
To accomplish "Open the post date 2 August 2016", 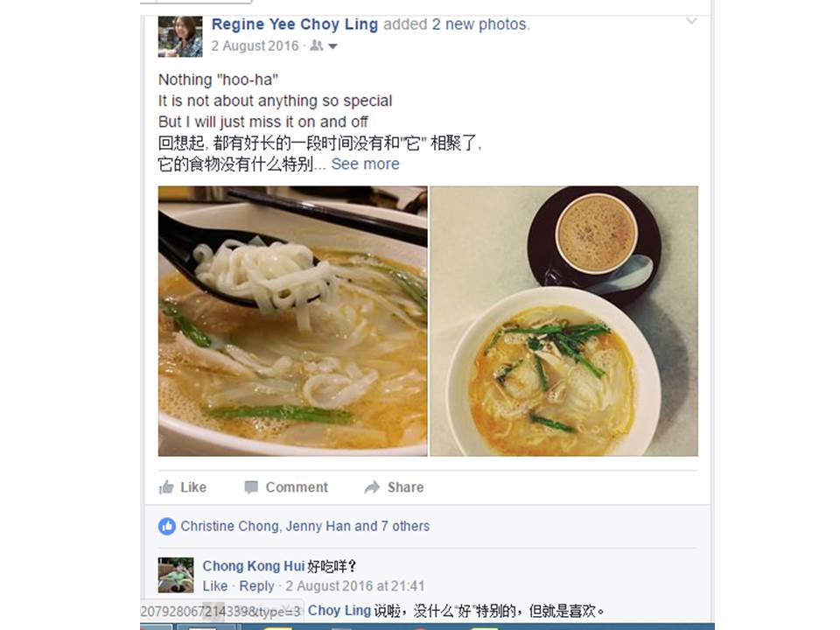I will (x=255, y=45).
